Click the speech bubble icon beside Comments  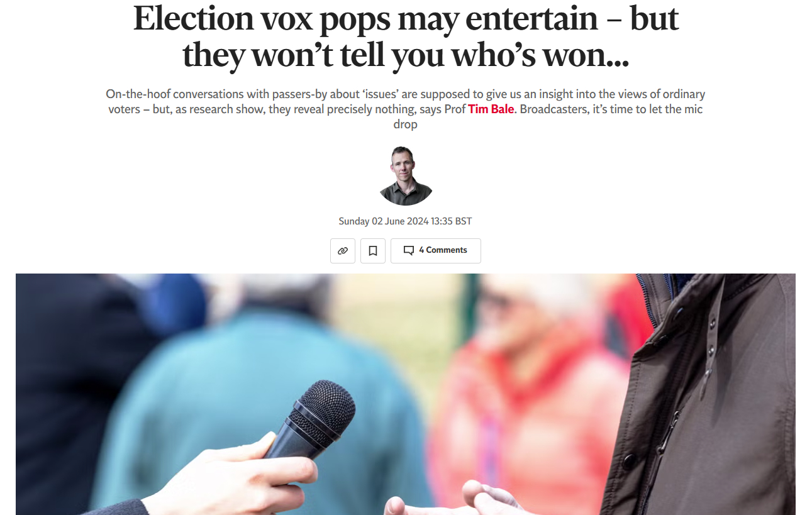click(409, 250)
